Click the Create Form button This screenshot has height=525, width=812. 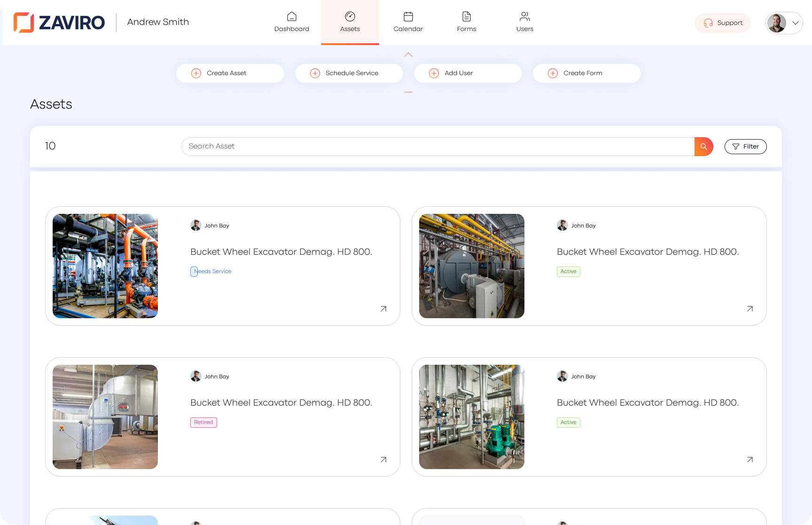click(587, 73)
